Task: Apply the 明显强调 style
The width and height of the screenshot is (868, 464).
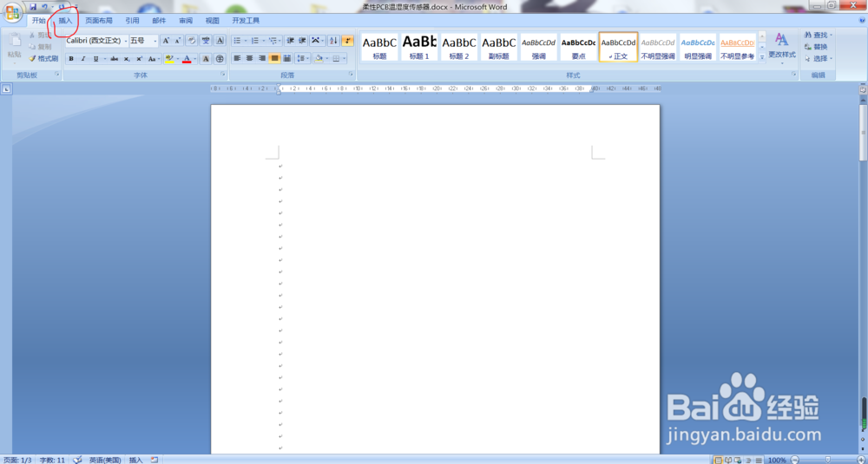Action: [x=698, y=47]
